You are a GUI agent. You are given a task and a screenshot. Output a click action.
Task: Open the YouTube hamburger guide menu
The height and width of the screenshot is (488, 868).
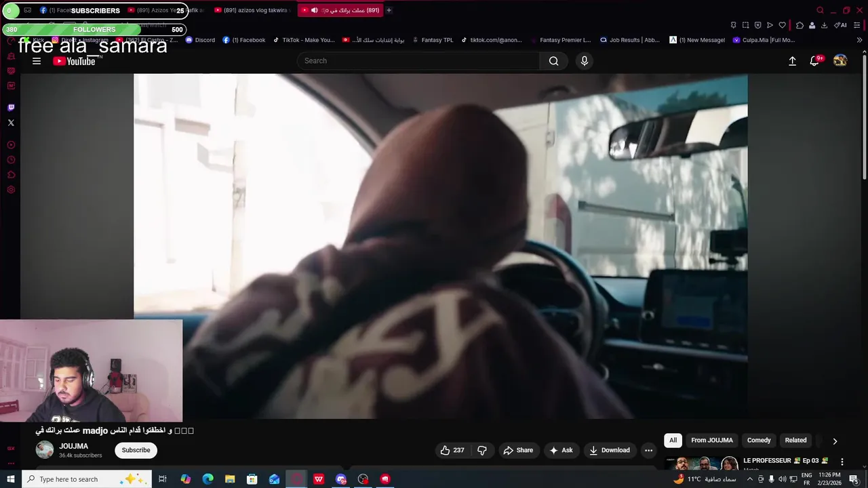click(37, 61)
